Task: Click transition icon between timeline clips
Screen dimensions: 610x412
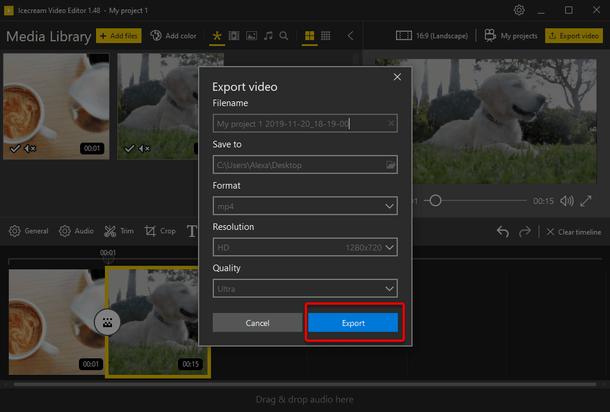Action: point(107,322)
